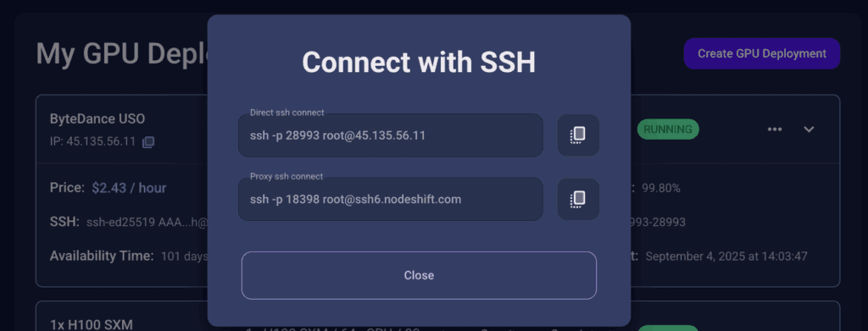This screenshot has height=331, width=868.
Task: Click the Direct ssh connect field label
Action: [287, 113]
